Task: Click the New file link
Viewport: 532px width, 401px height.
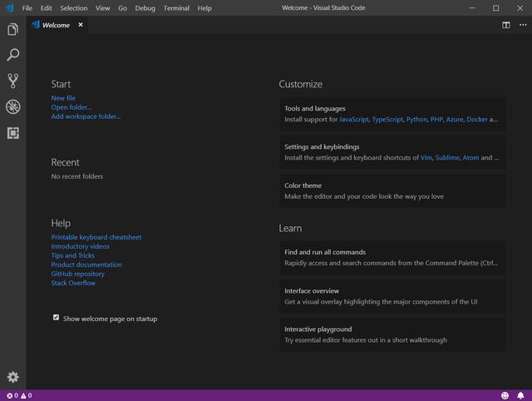Action: 63,98
